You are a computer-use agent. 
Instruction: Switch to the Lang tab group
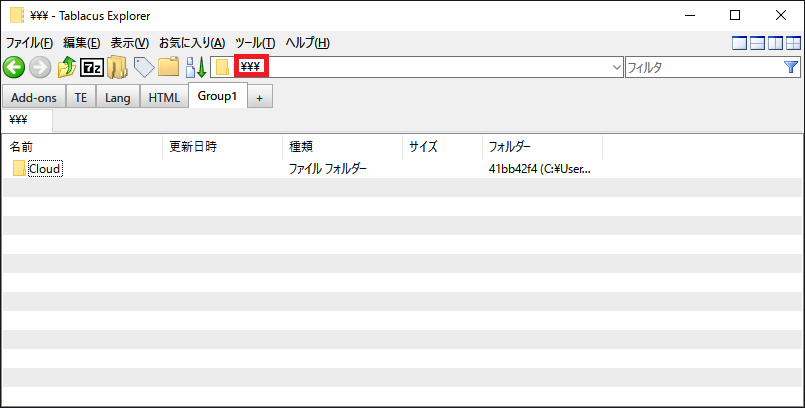tap(118, 97)
